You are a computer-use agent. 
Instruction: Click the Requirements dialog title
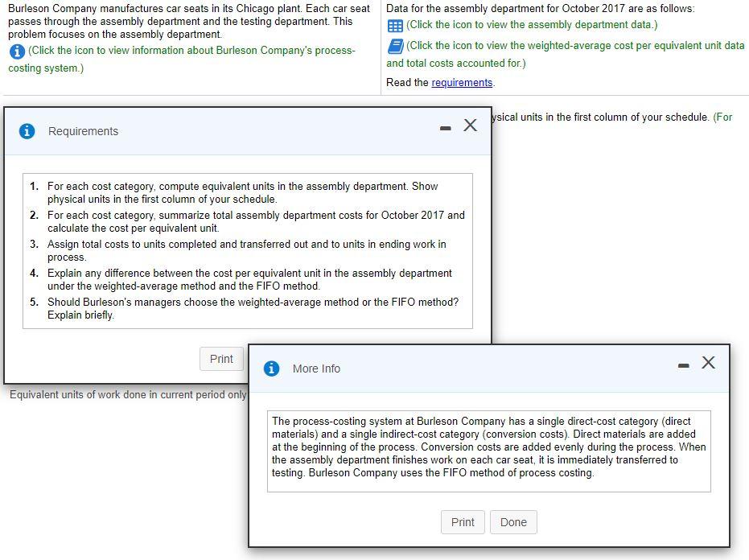[83, 131]
